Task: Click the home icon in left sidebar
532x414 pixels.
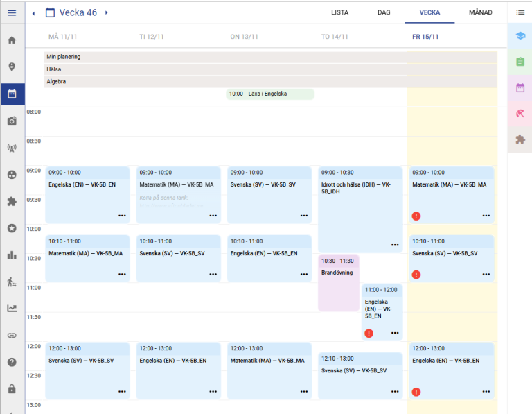Action: click(12, 40)
